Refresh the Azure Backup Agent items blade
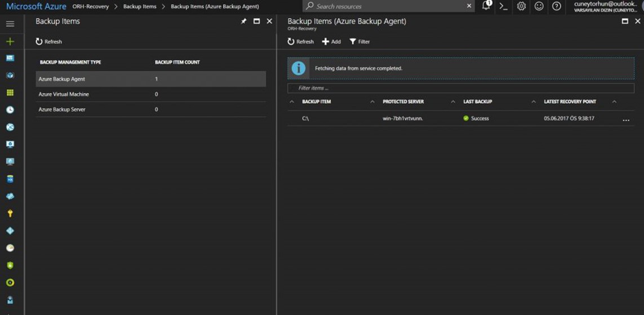This screenshot has height=315, width=644. (x=301, y=42)
